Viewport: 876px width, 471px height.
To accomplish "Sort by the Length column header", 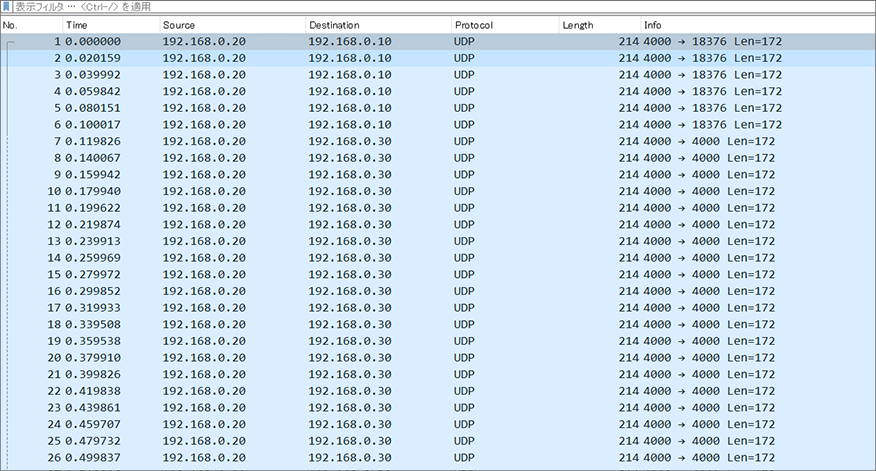I will point(600,25).
